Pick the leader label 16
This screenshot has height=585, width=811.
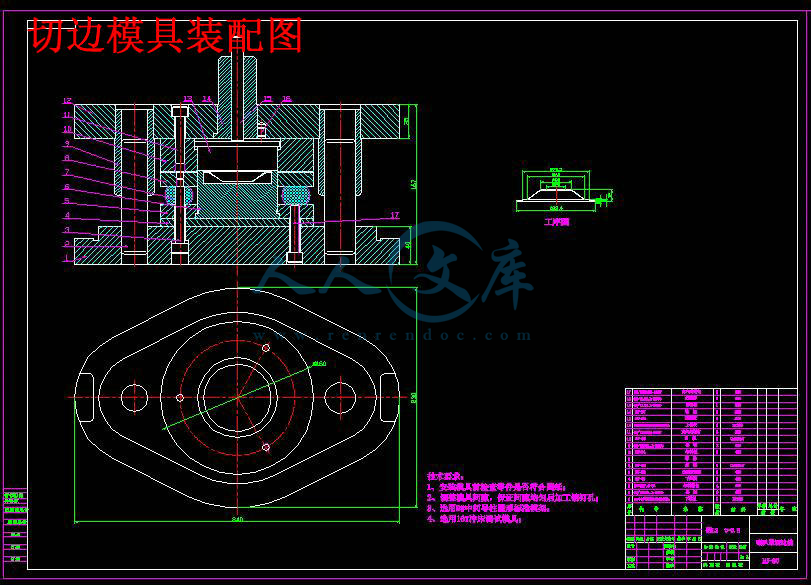coord(287,99)
